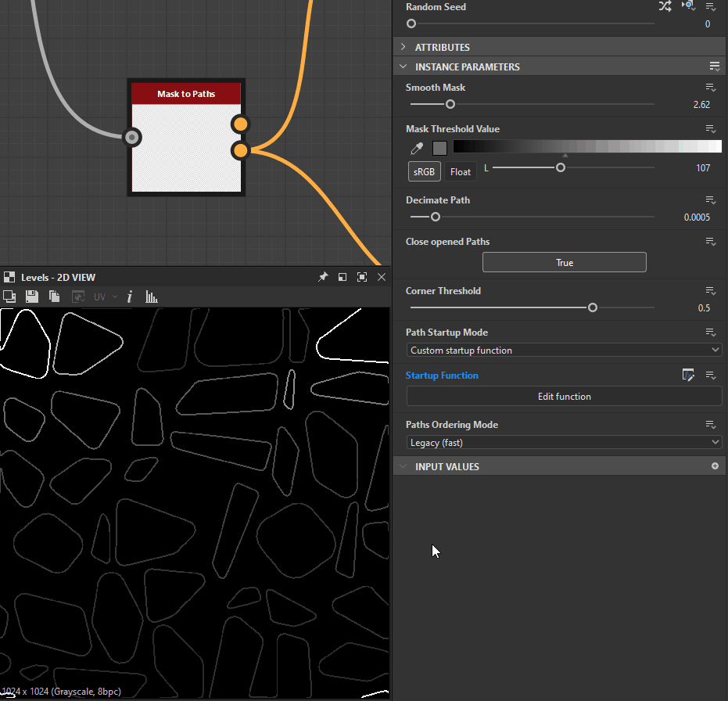Open the edit function icon next to Startup Function

click(688, 375)
